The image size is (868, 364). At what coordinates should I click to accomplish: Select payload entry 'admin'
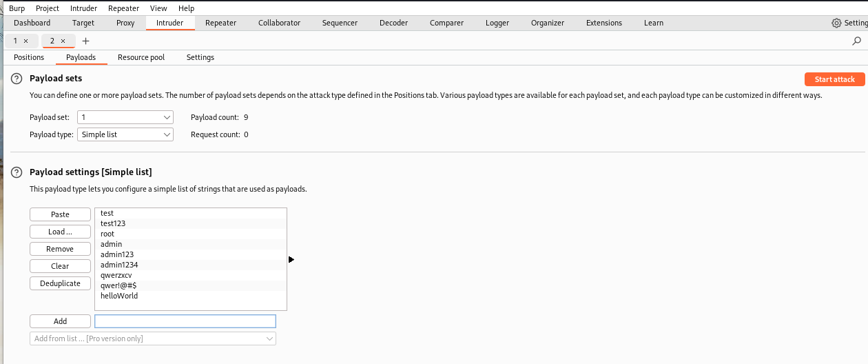coord(191,244)
